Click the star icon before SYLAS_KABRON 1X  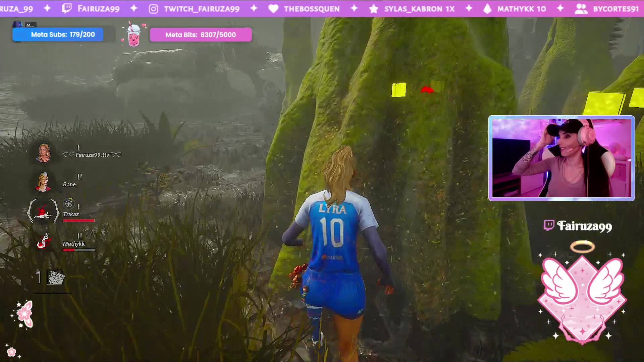point(373,9)
